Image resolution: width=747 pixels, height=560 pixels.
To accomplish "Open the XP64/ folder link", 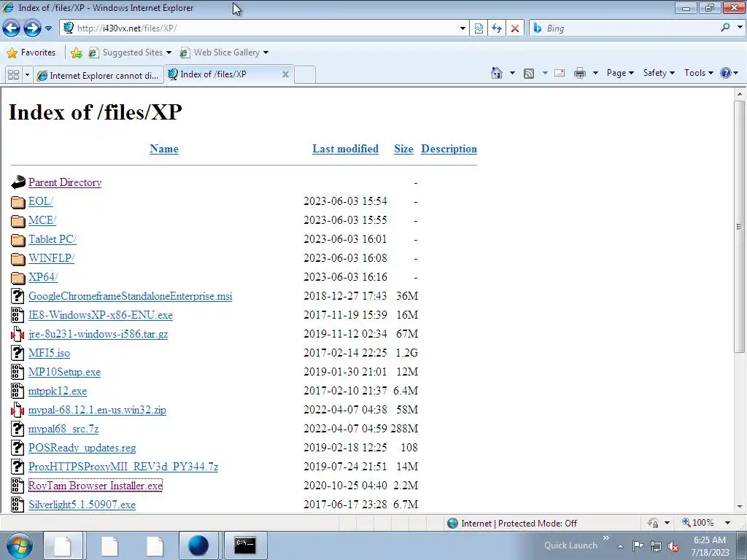I will (x=43, y=277).
